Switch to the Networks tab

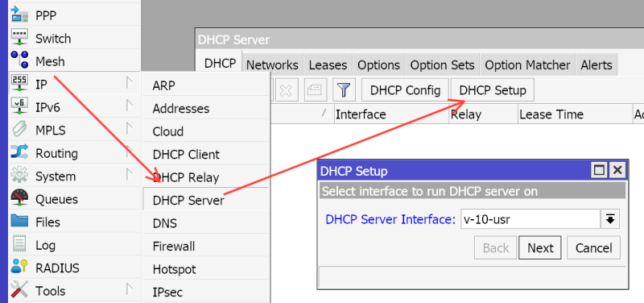pos(272,65)
